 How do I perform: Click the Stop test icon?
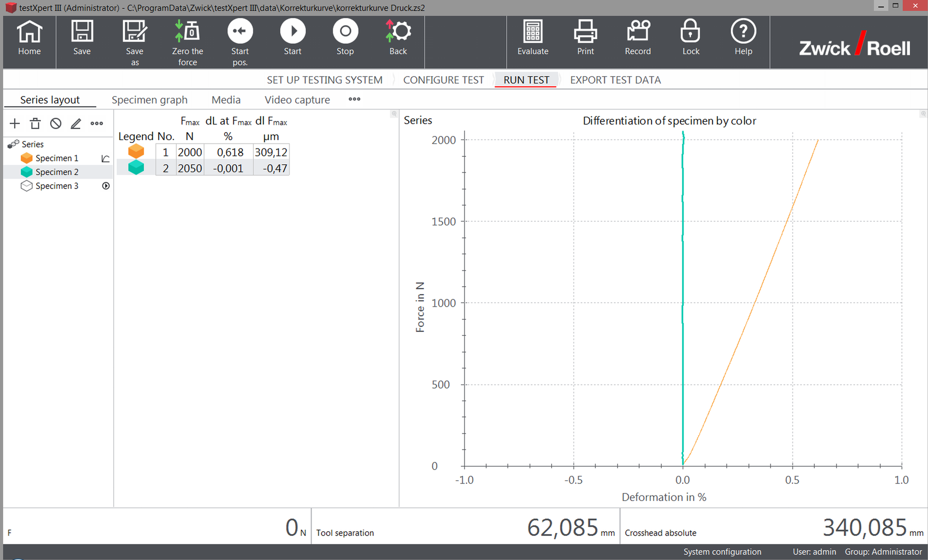point(345,32)
